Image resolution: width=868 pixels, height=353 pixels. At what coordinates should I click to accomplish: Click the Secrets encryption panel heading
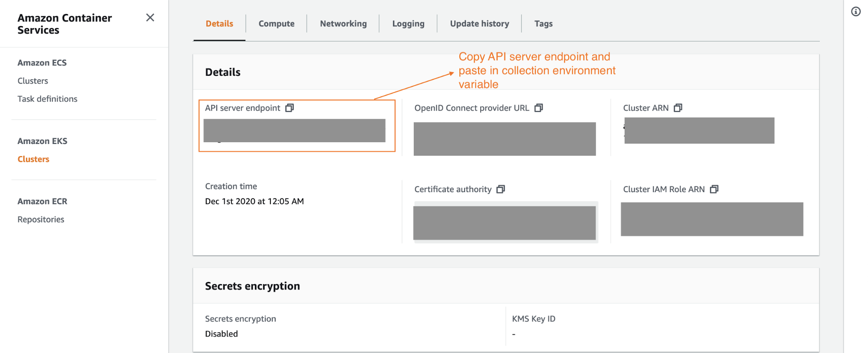pyautogui.click(x=253, y=286)
